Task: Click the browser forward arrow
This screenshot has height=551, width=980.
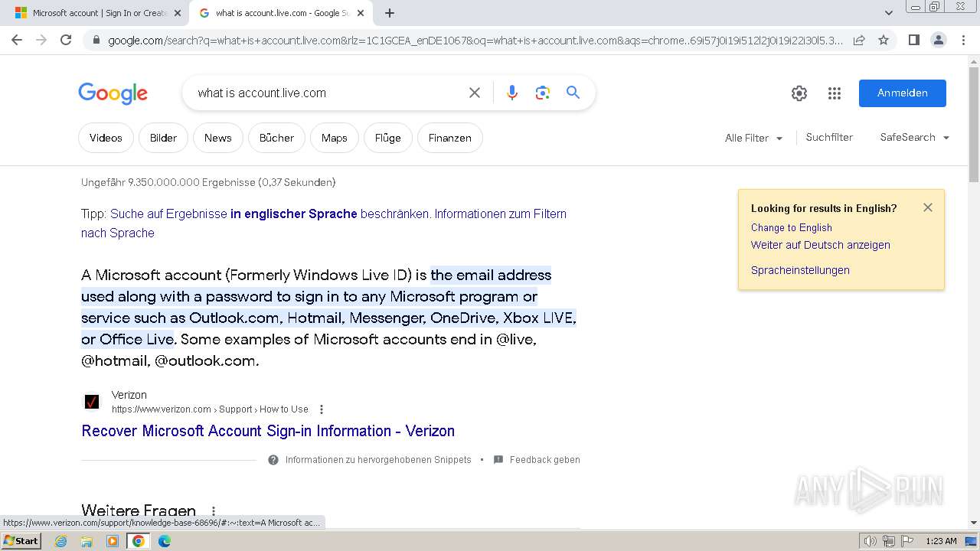Action: pos(41,40)
